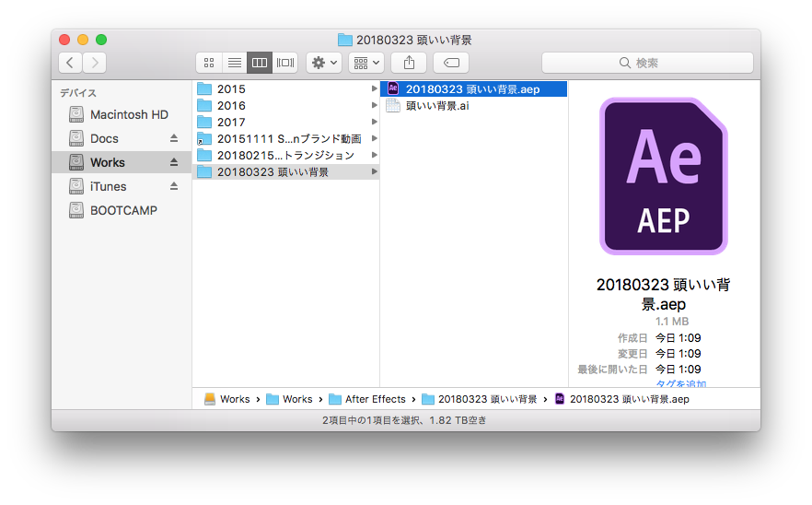Click the 20180323 頭いい背景 column folder icon

[x=204, y=172]
